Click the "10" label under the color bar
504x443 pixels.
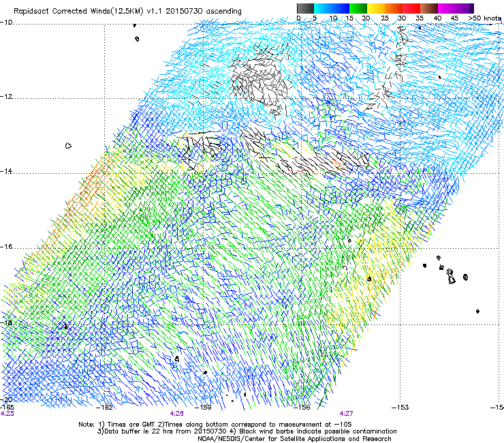click(x=333, y=18)
